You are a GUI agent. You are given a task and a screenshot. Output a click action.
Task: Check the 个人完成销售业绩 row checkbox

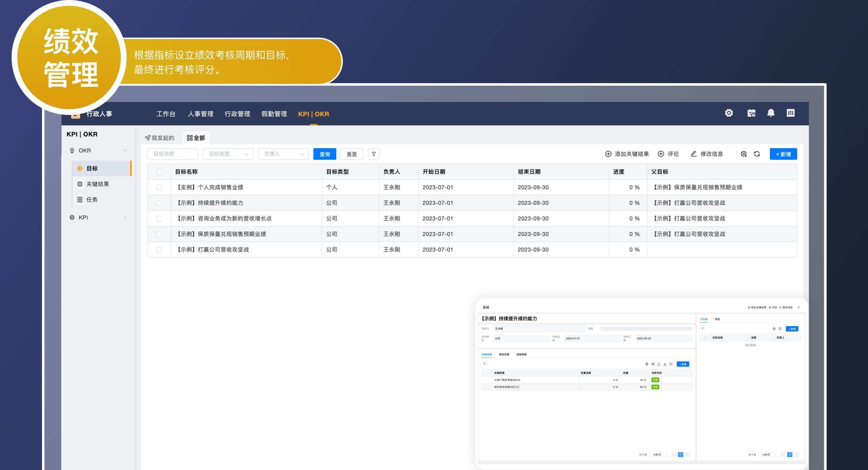coord(159,187)
